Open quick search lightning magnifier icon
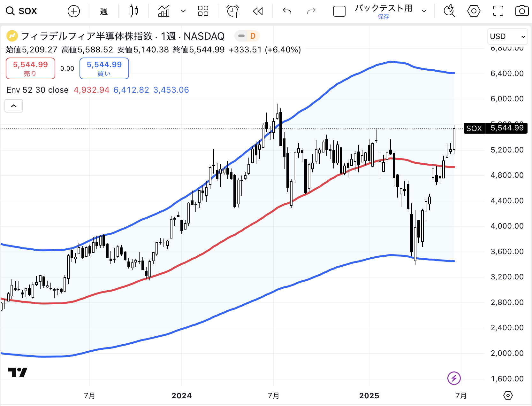The width and height of the screenshot is (532, 406). 450,11
